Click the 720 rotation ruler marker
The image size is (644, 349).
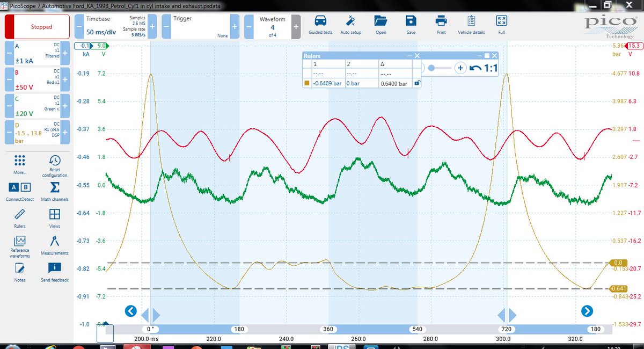507,329
